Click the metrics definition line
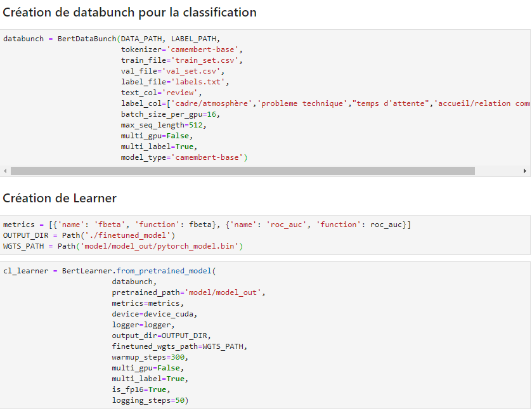Viewport: 532px width, 411px height. point(207,225)
